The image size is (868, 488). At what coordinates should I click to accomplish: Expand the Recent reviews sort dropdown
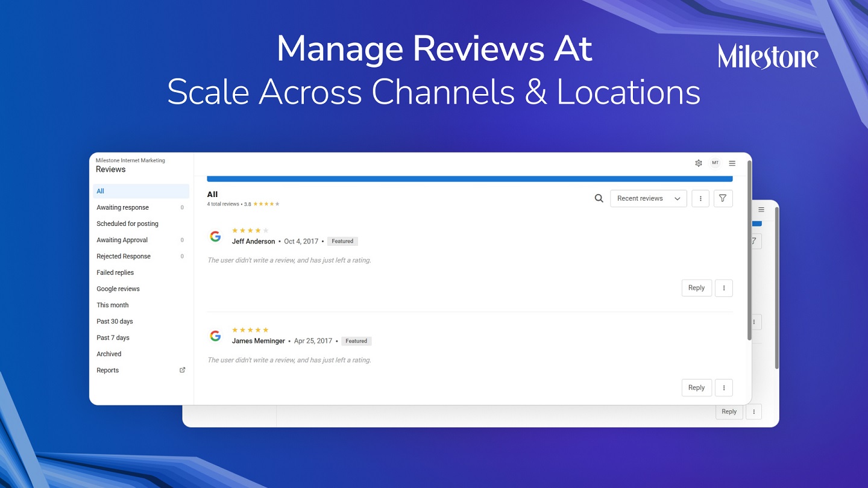pyautogui.click(x=649, y=198)
